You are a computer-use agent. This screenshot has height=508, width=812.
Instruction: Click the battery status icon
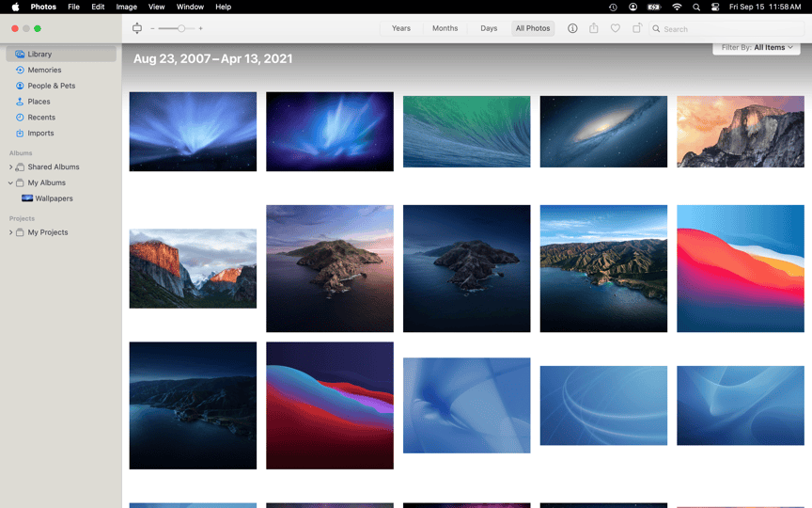(x=654, y=7)
